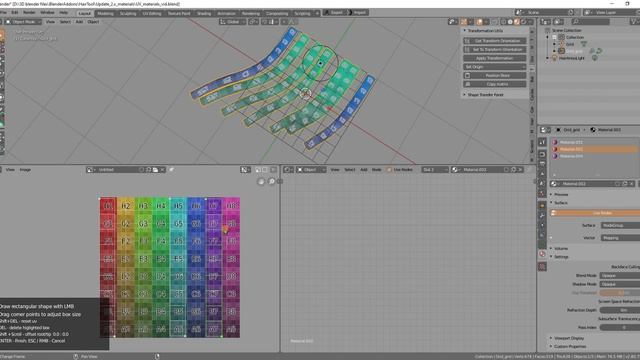Expand the Volume section
The image size is (640, 360).
tap(560, 249)
